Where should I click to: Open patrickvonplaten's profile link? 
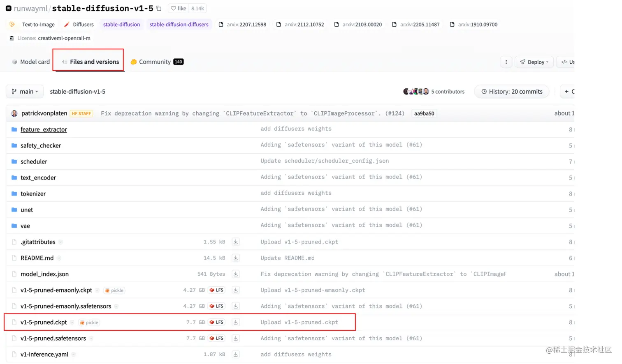44,113
